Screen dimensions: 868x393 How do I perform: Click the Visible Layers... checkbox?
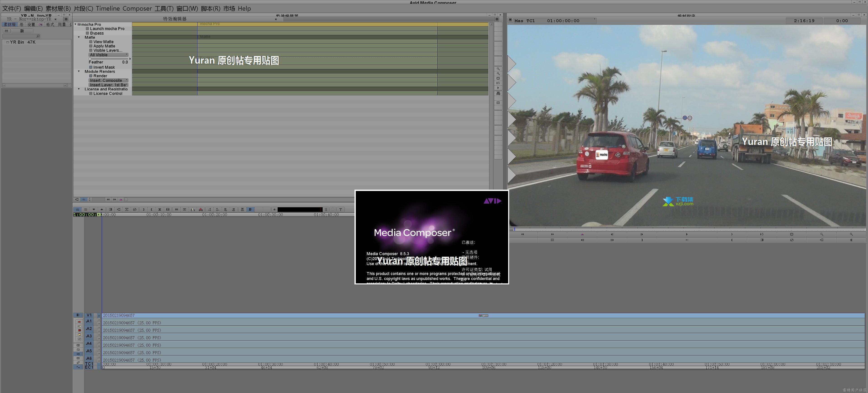pyautogui.click(x=91, y=51)
